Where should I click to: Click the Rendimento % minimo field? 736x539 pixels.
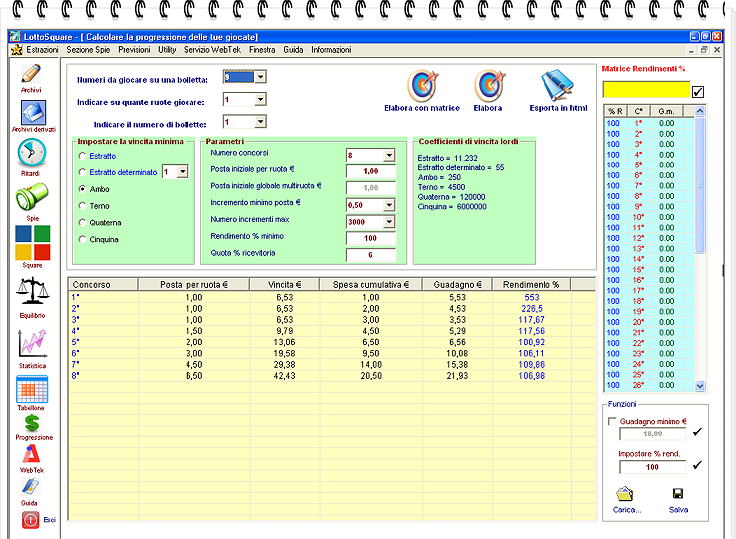coord(371,239)
